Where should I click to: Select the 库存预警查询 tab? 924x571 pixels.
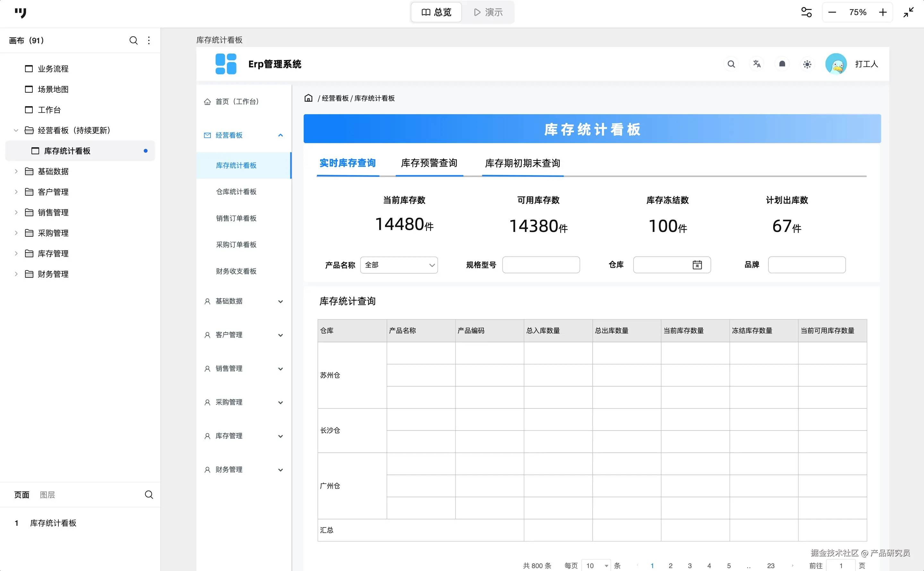click(429, 163)
